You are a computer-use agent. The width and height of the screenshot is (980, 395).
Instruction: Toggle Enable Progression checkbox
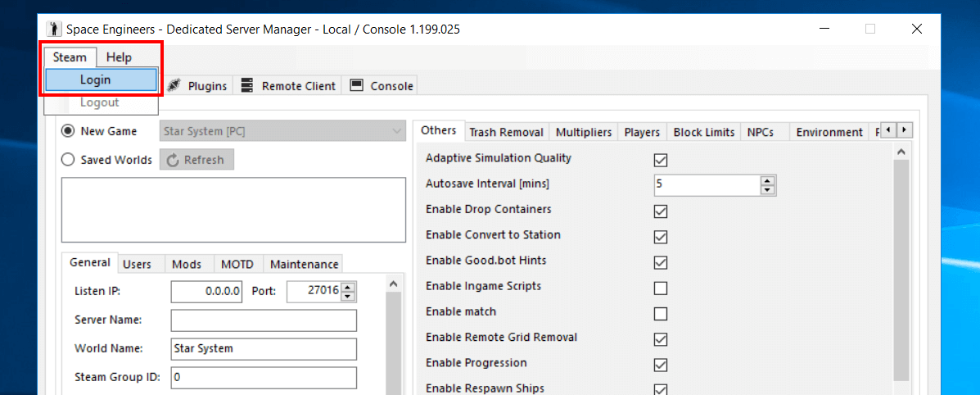661,365
